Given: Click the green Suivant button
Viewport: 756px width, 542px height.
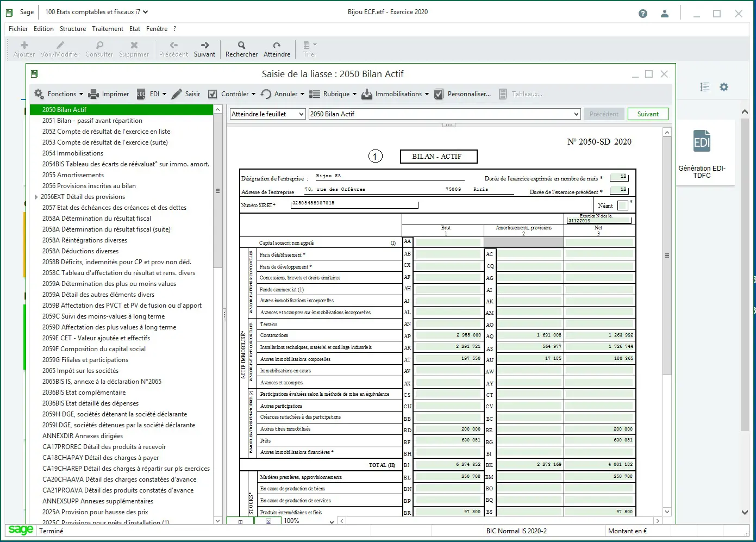Looking at the screenshot, I should [648, 114].
